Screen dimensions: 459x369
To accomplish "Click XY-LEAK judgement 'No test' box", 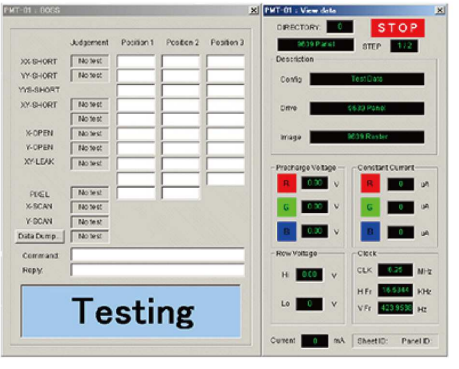I will (x=90, y=163).
